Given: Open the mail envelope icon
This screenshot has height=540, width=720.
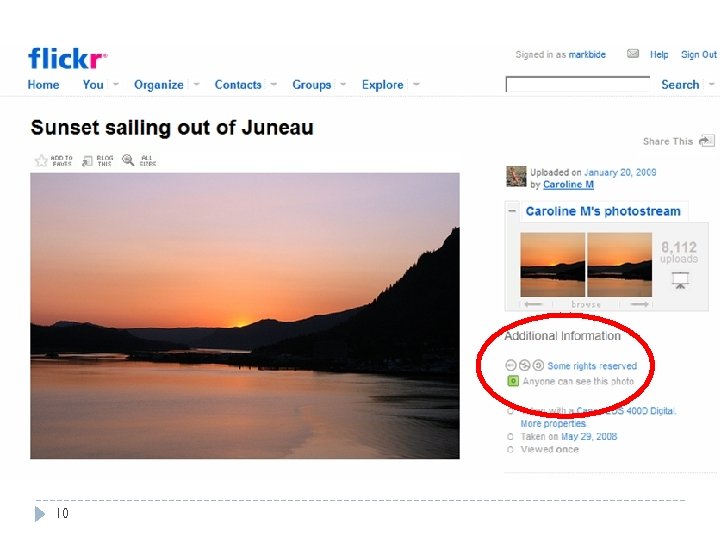Looking at the screenshot, I should [x=633, y=54].
